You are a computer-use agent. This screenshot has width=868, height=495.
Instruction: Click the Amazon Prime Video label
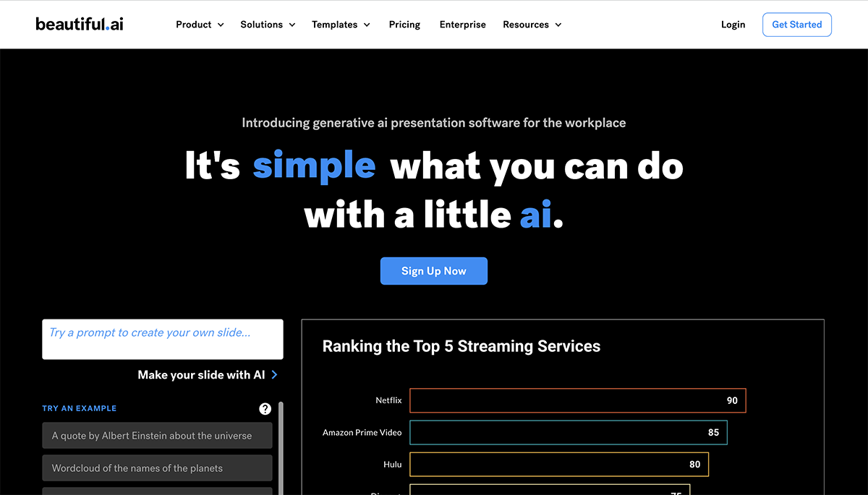tap(362, 432)
